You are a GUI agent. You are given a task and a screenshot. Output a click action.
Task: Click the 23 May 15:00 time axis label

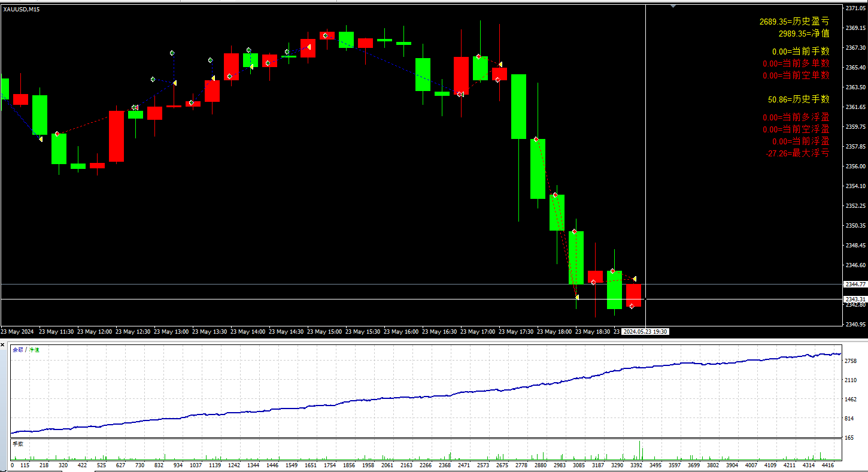(x=327, y=331)
